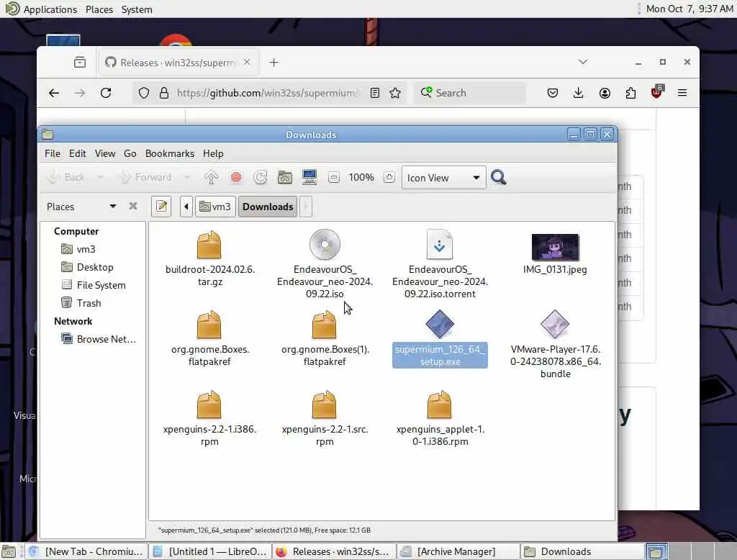737x560 pixels.
Task: Open the Computer icon in toolbar
Action: coord(309,177)
